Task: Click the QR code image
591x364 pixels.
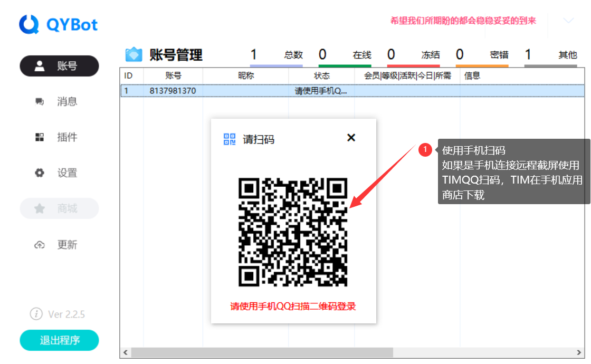Action: pos(293,232)
